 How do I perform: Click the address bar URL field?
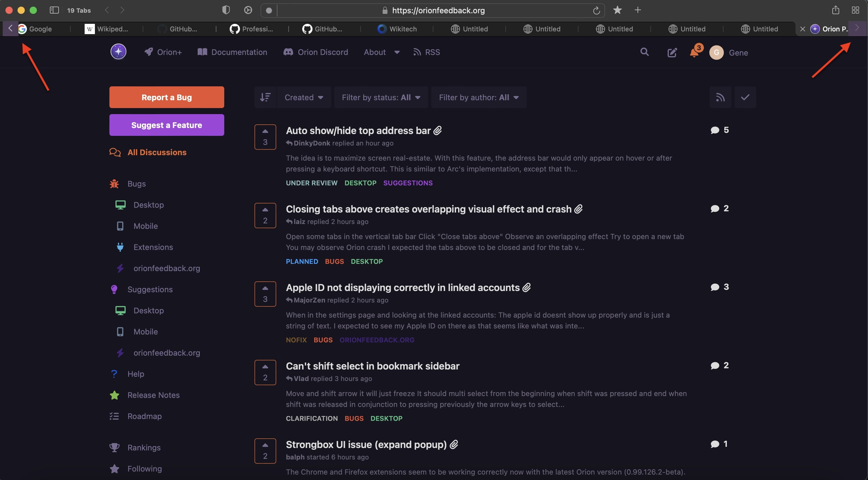438,11
